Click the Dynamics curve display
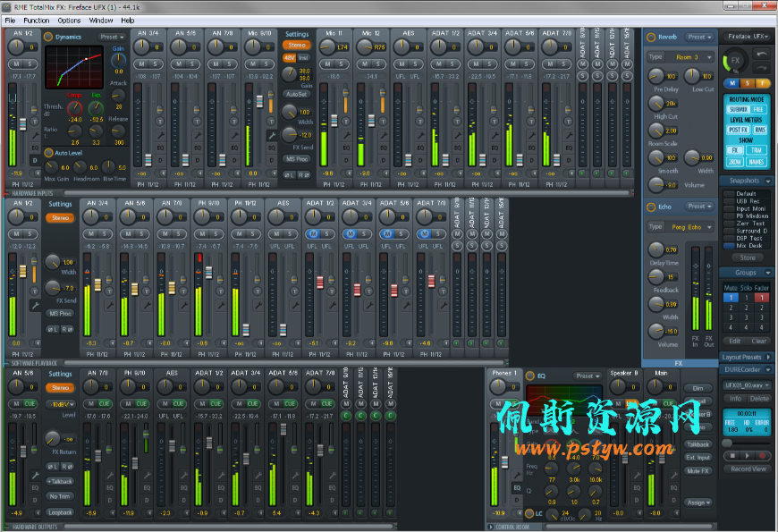Screen dimensions: 778x532 pyautogui.click(x=74, y=67)
